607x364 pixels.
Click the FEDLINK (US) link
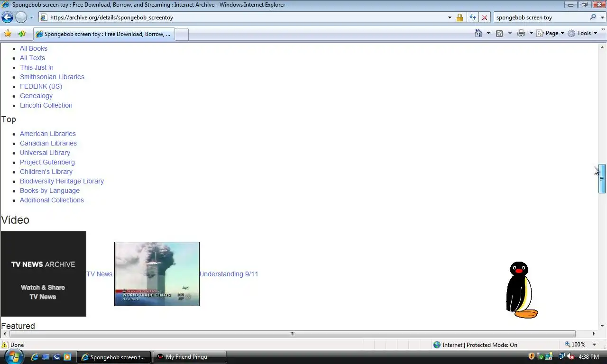coord(41,86)
